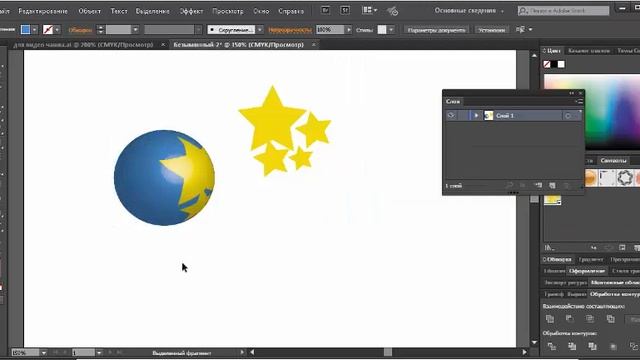Click the Установки button

click(x=491, y=30)
